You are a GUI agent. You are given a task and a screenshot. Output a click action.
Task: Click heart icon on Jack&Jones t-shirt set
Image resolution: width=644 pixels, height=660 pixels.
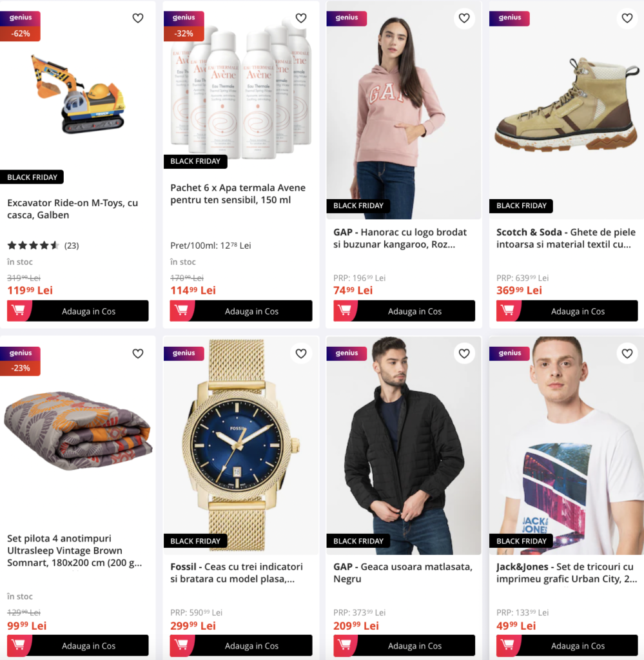tap(627, 354)
